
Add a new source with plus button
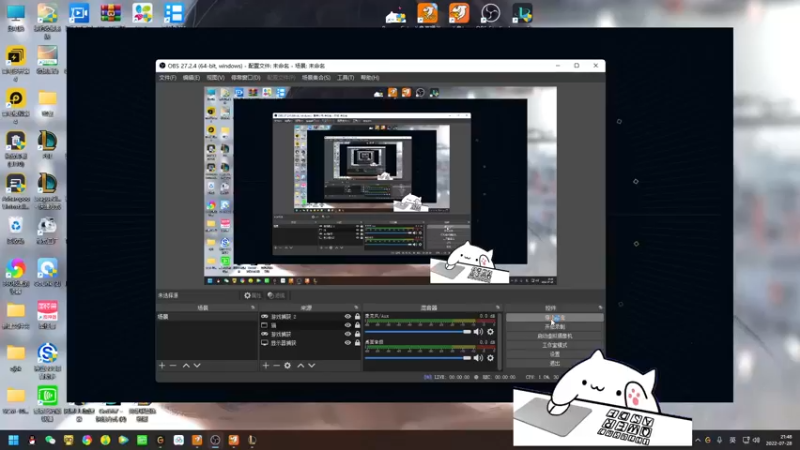coord(265,366)
